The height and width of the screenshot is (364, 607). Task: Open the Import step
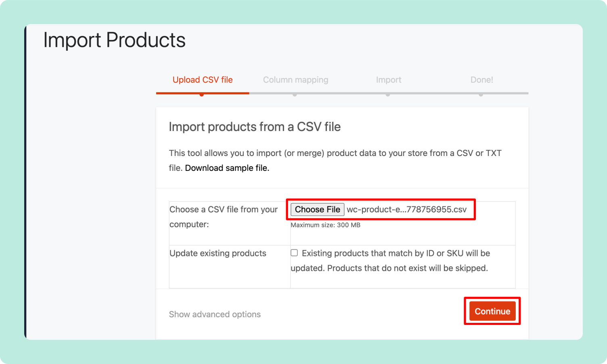(388, 79)
